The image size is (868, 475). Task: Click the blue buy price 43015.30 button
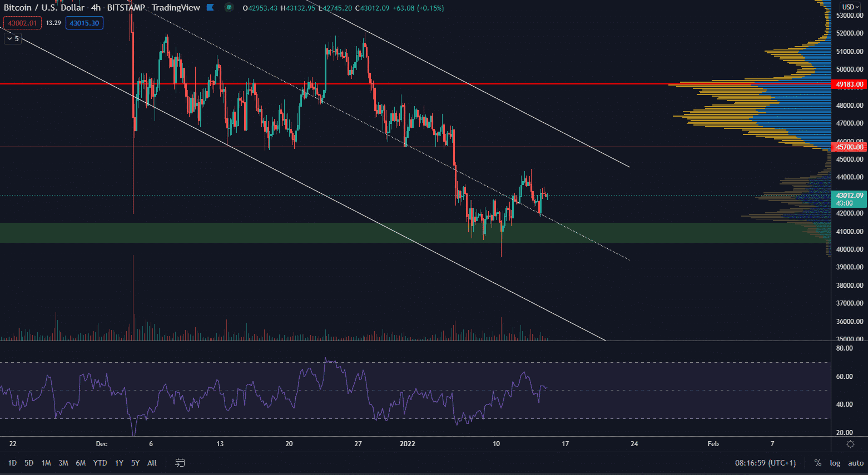[84, 23]
